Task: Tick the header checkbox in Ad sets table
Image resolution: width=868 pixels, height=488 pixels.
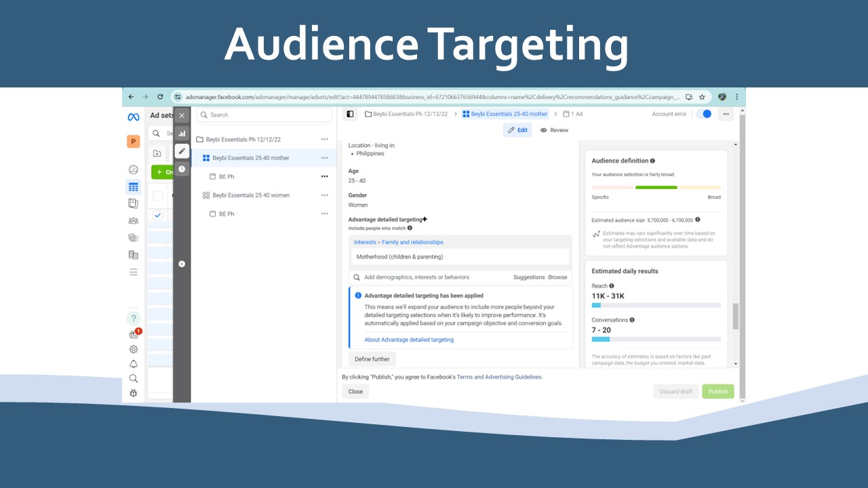Action: 158,196
